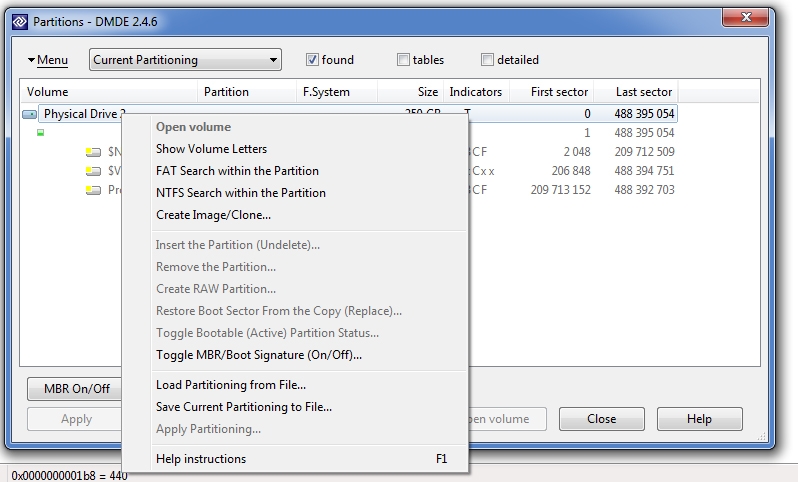Viewport: 798px width, 482px height.
Task: Close the Partitions window with X
Action: pyautogui.click(x=746, y=17)
